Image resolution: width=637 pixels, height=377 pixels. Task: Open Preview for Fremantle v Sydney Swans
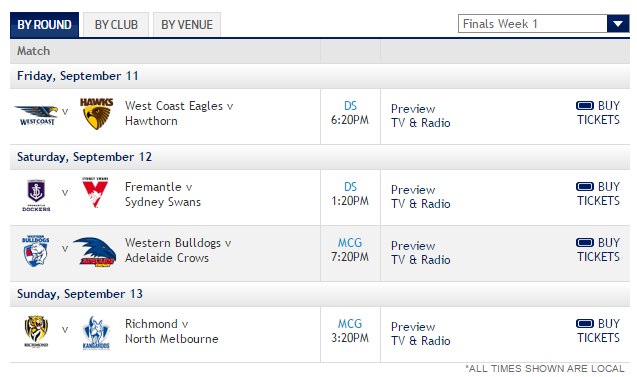point(413,190)
